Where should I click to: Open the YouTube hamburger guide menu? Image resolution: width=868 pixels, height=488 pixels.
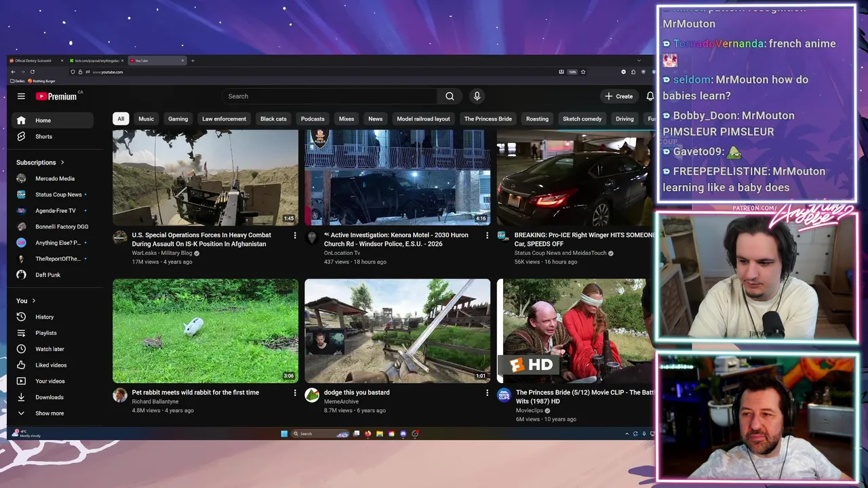pos(21,96)
